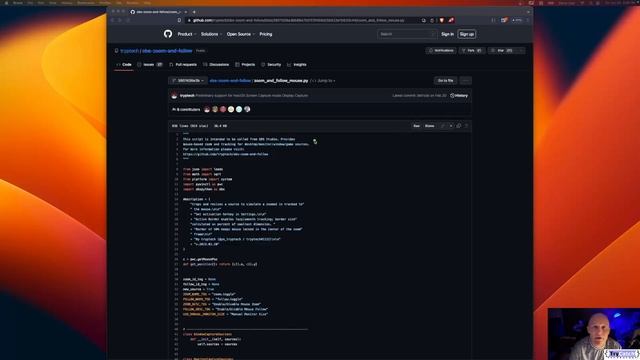Open the obs-zoom-and-follow repository link
The height and width of the screenshot is (360, 640).
coord(167,51)
